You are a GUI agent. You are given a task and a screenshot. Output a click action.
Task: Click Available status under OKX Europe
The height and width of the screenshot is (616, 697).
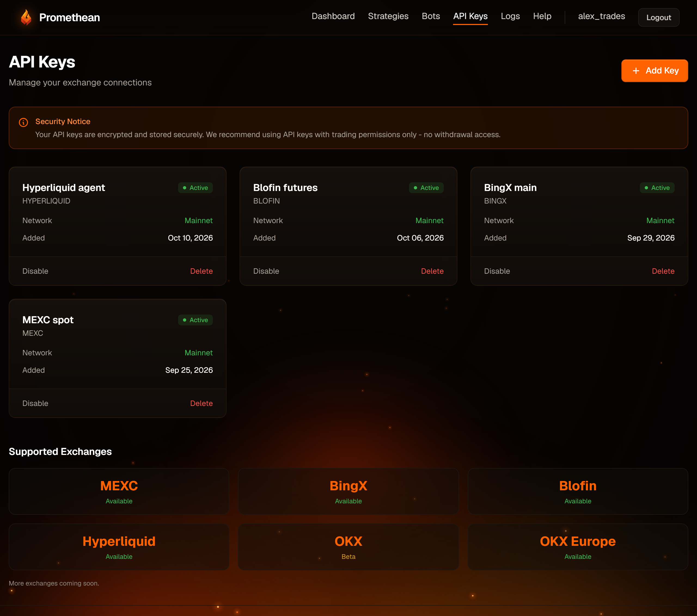pos(578,557)
